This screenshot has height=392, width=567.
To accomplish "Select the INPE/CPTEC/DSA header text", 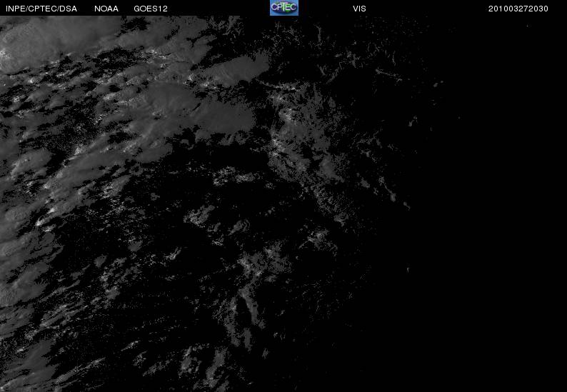I will pyautogui.click(x=41, y=9).
